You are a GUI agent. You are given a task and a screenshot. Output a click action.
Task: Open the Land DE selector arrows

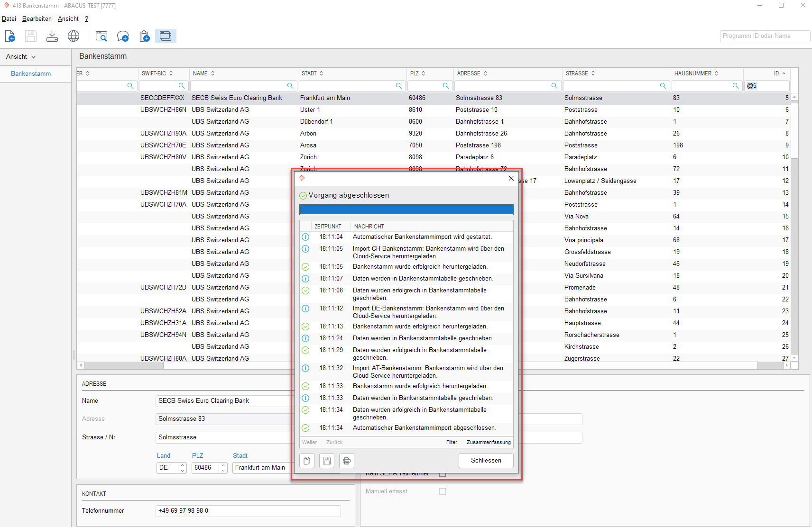(x=182, y=468)
